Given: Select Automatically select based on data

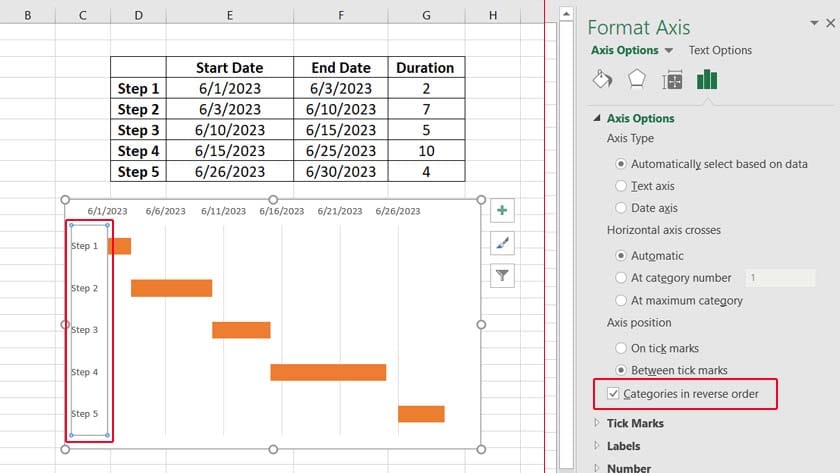Looking at the screenshot, I should 620,164.
